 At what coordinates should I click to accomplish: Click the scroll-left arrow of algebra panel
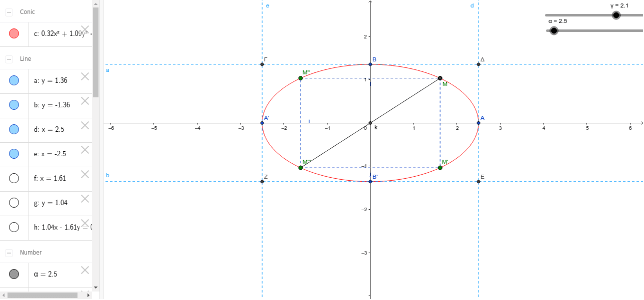[x=3, y=296]
